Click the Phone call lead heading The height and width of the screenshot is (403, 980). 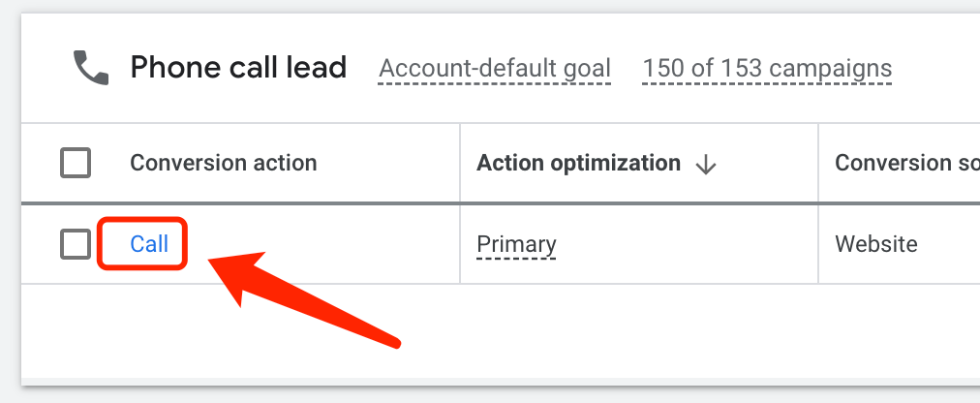pyautogui.click(x=238, y=67)
